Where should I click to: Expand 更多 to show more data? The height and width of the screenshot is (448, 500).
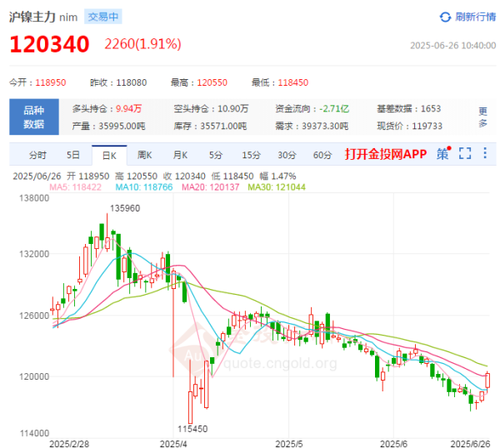482,117
